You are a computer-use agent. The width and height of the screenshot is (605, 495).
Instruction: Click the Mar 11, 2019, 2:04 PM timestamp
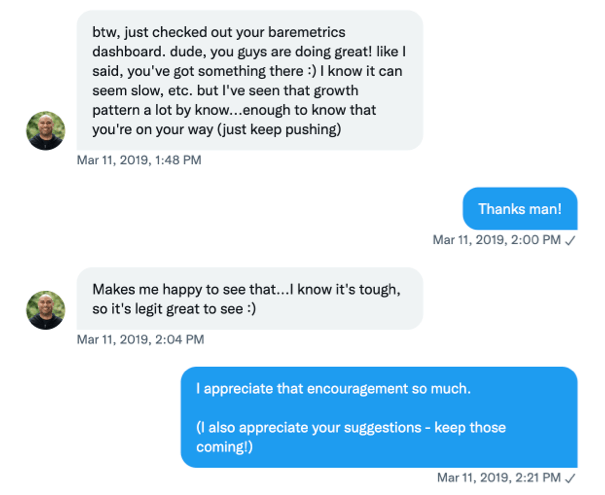pyautogui.click(x=139, y=339)
